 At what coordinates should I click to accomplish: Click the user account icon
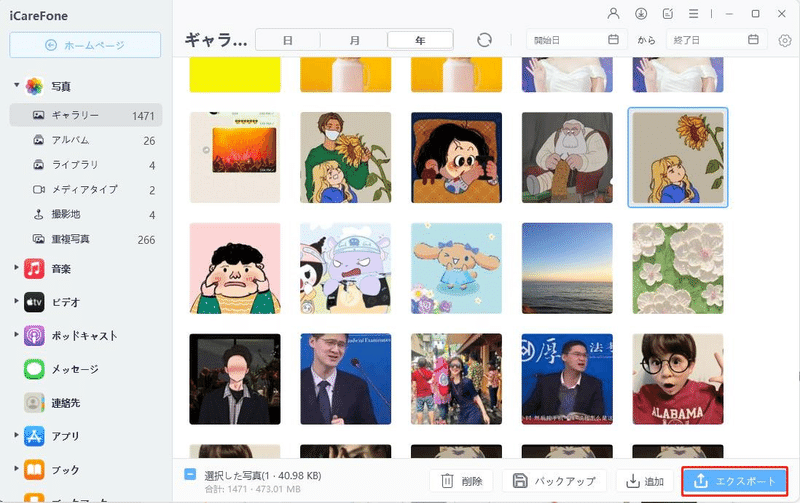pyautogui.click(x=613, y=14)
